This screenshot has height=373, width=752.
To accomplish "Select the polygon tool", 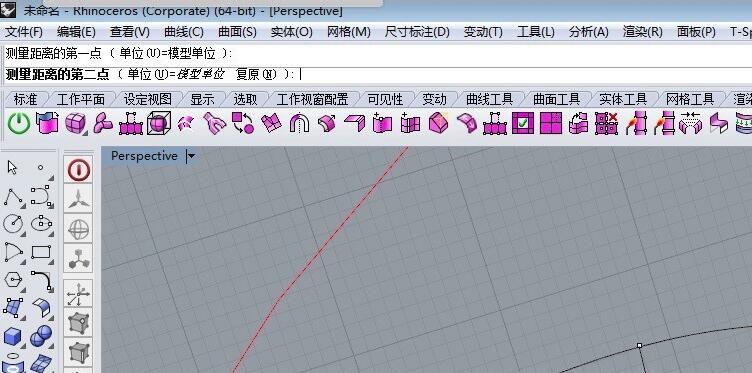I will tap(13, 280).
